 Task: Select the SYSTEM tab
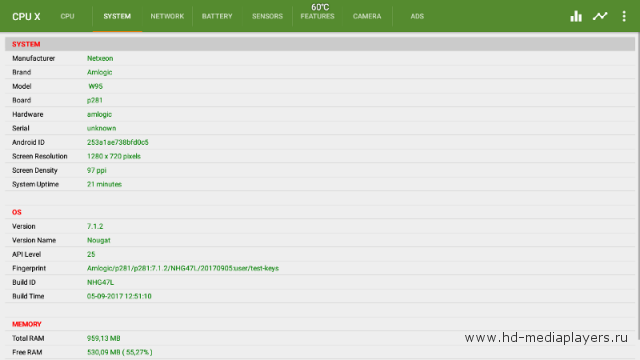[117, 16]
